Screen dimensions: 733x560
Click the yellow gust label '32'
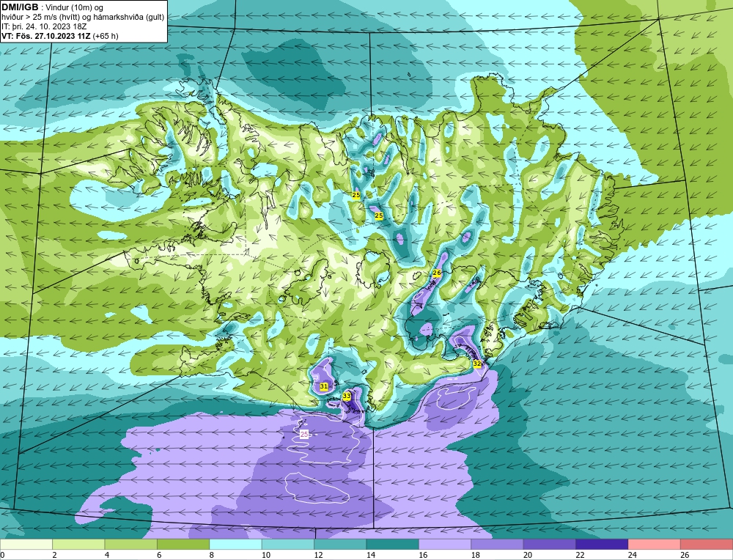pos(477,364)
